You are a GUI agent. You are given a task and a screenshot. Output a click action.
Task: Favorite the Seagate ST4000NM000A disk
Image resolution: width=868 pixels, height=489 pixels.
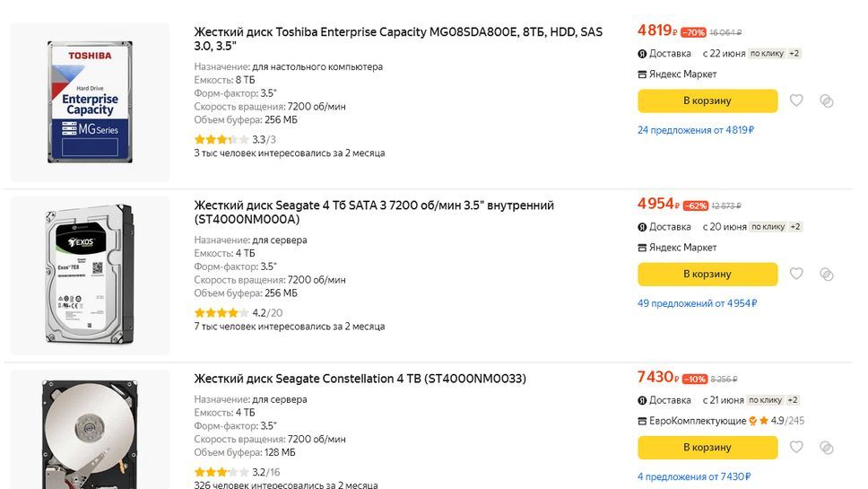[796, 274]
